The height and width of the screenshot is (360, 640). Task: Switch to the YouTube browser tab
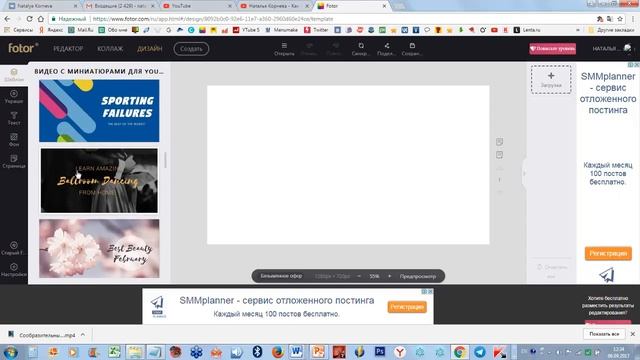click(x=196, y=6)
